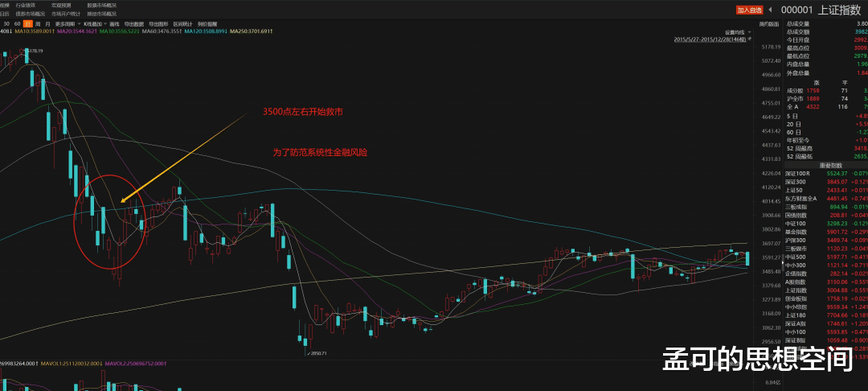This screenshot has height=391, width=868.
Task: Select the A股指数 index row
Action: 826,282
